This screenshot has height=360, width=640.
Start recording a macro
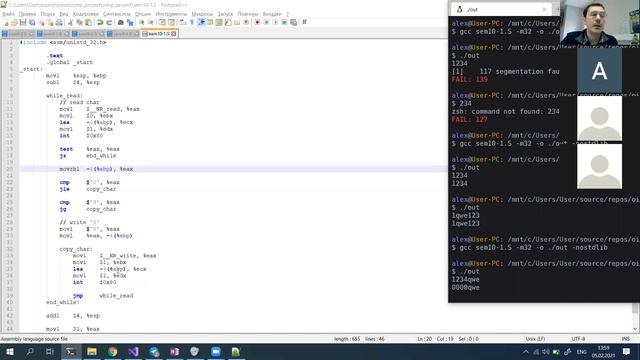pos(257,22)
